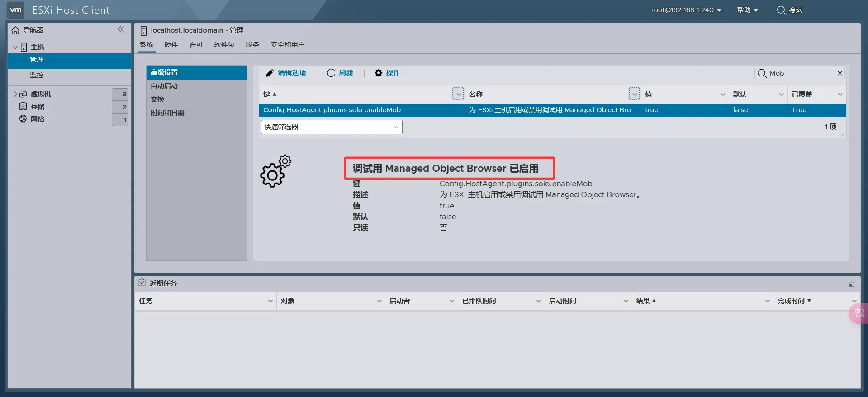Click the storage database icon
This screenshot has width=868, height=397.
coord(23,106)
